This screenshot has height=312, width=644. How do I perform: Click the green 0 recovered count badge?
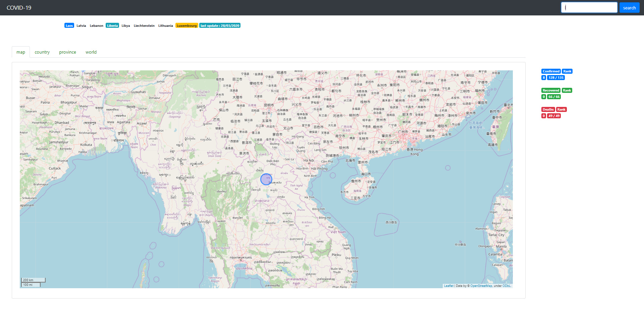pyautogui.click(x=544, y=97)
